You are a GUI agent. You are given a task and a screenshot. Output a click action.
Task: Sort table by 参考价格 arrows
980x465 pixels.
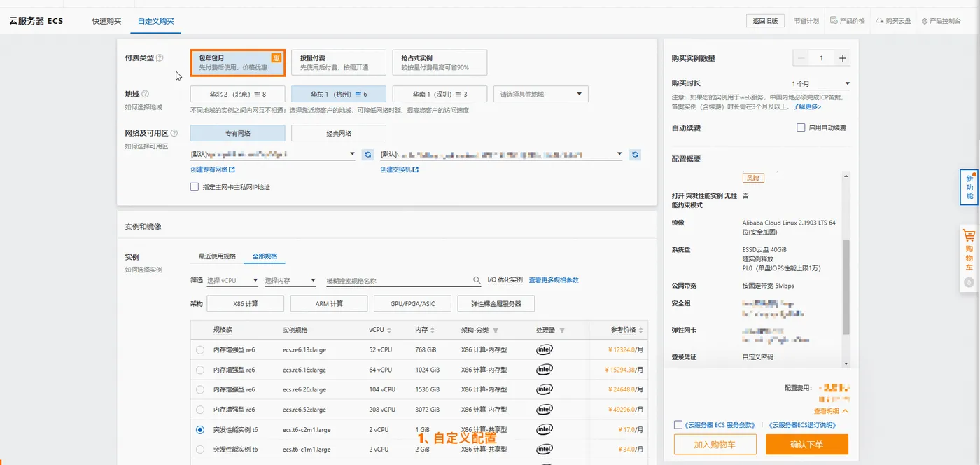[x=641, y=331]
